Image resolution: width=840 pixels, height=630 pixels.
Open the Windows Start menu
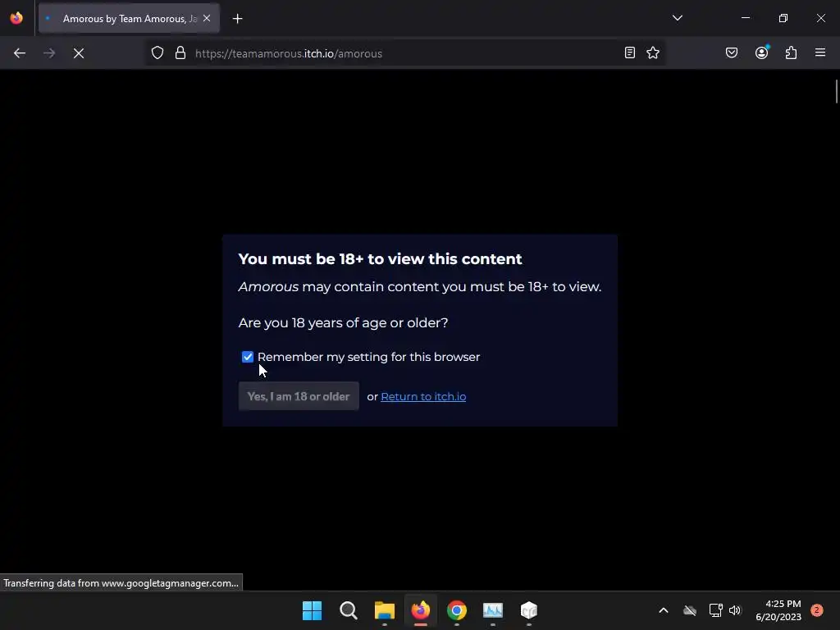[x=312, y=610]
